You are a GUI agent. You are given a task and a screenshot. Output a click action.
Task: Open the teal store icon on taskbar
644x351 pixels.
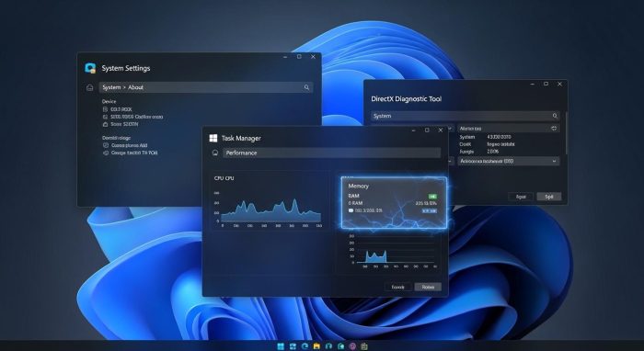click(x=340, y=346)
